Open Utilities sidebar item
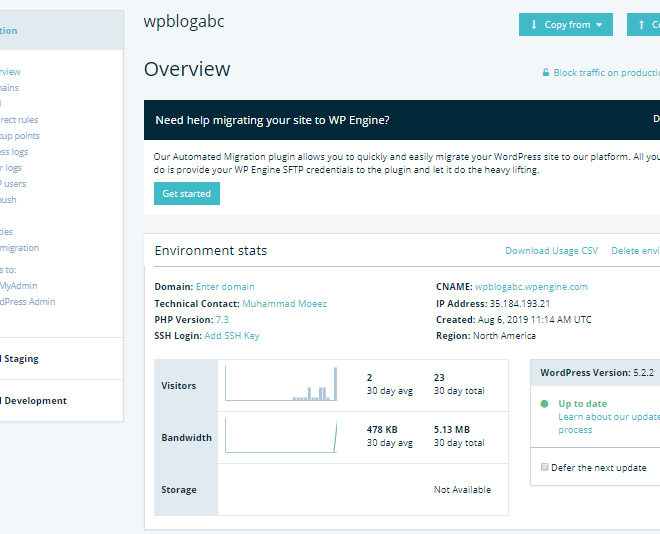The width and height of the screenshot is (660, 534). pyautogui.click(x=6, y=232)
